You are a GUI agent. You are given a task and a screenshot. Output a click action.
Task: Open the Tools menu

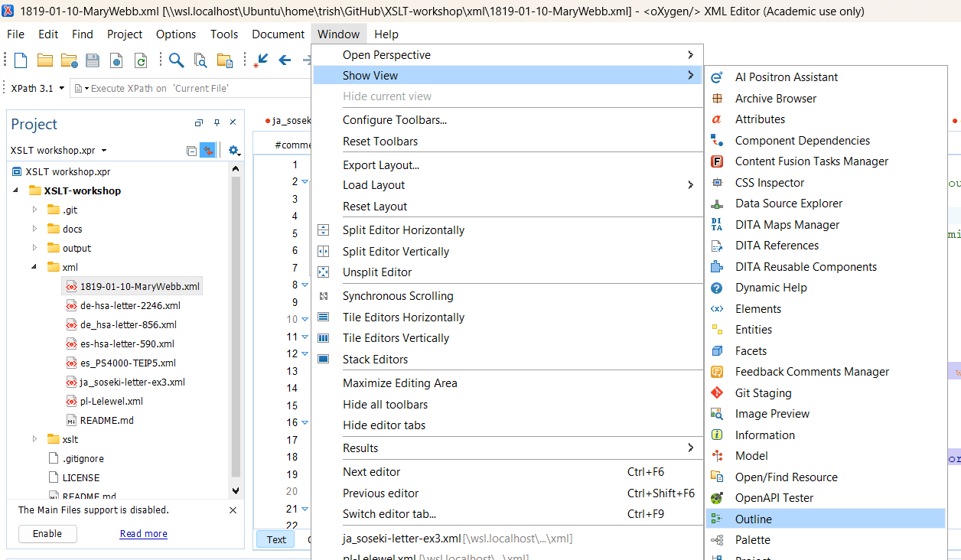pyautogui.click(x=224, y=34)
